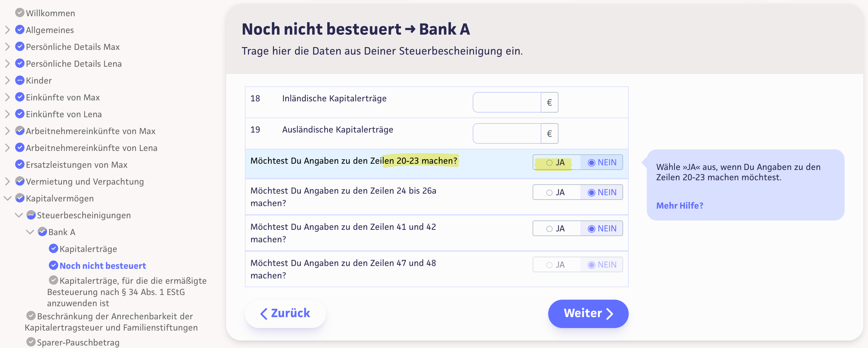Image resolution: width=868 pixels, height=348 pixels.
Task: Focus the Inländische Kapitalerträge amount field
Action: pyautogui.click(x=506, y=102)
